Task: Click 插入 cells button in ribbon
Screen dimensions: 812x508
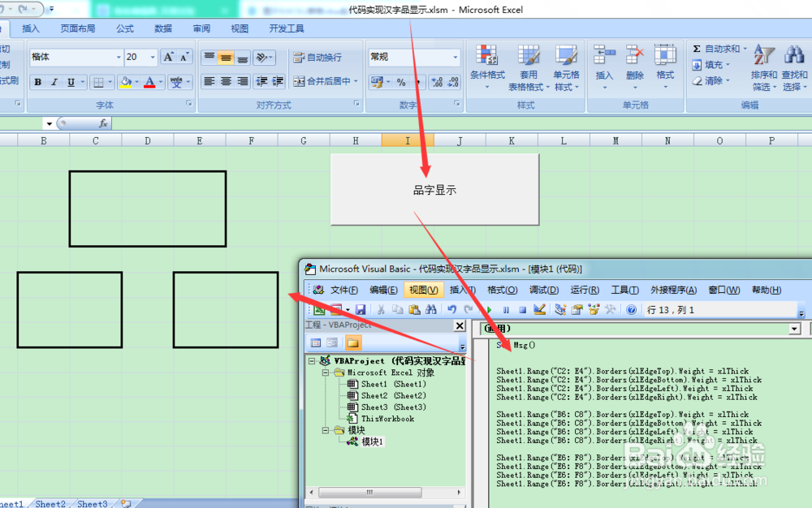Action: pyautogui.click(x=604, y=67)
